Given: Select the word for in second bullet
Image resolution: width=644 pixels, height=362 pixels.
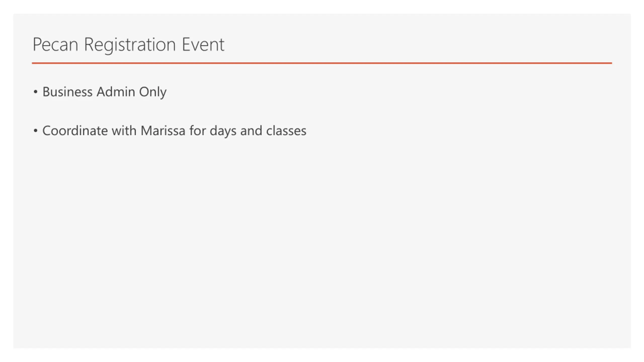Looking at the screenshot, I should pyautogui.click(x=197, y=131).
